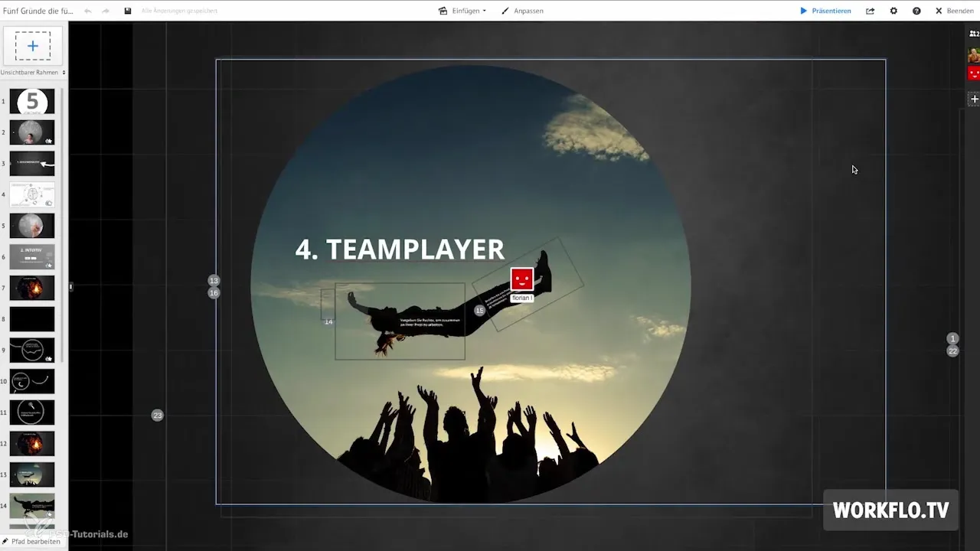Click the red florian collaborator avatar on canvas
The width and height of the screenshot is (980, 551).
pyautogui.click(x=522, y=279)
